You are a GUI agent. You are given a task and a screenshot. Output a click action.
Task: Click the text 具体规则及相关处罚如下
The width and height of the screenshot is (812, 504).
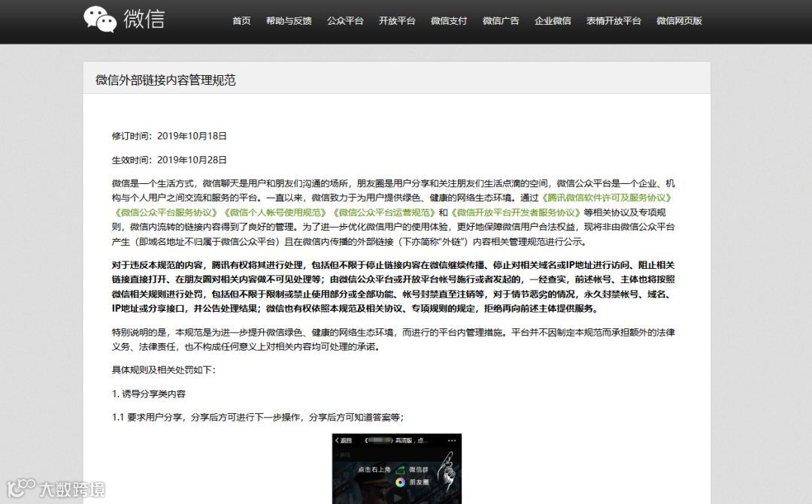164,370
